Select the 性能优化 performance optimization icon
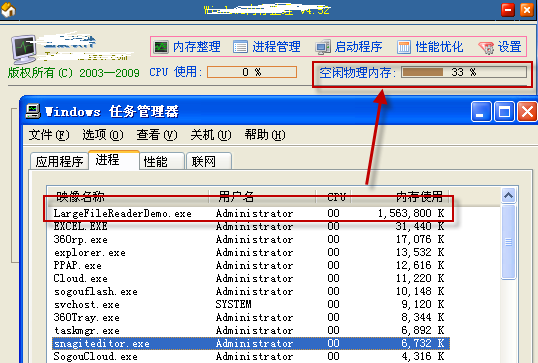The width and height of the screenshot is (538, 363). click(404, 47)
